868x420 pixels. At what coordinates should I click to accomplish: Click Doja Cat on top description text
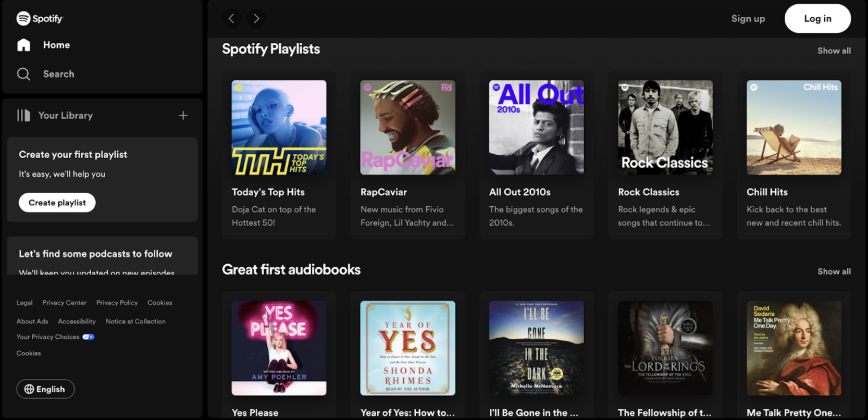point(274,216)
